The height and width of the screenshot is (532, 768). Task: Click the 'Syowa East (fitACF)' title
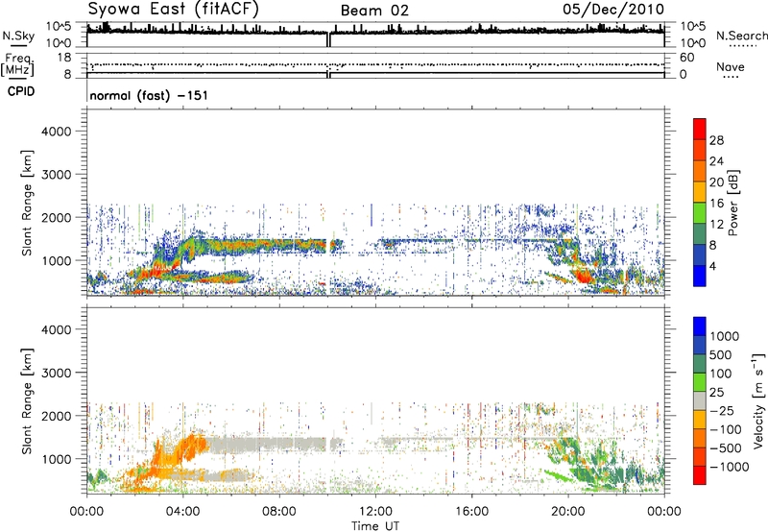pyautogui.click(x=174, y=10)
